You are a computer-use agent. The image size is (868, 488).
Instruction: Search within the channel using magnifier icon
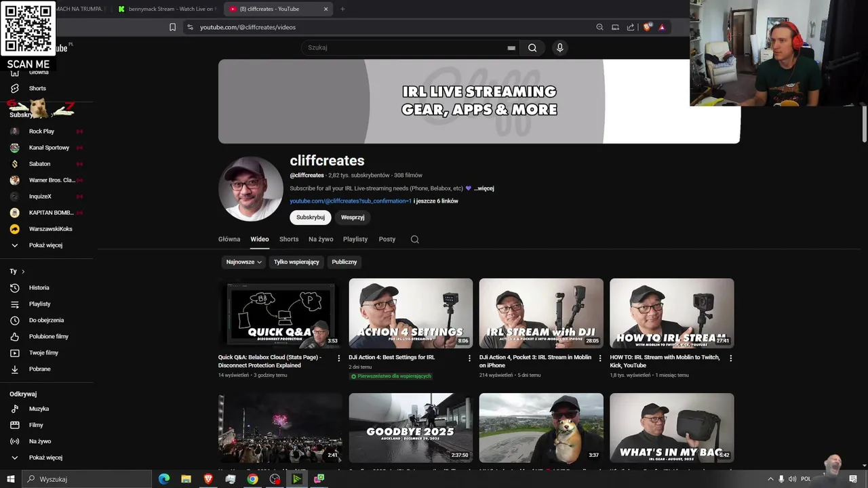click(415, 239)
